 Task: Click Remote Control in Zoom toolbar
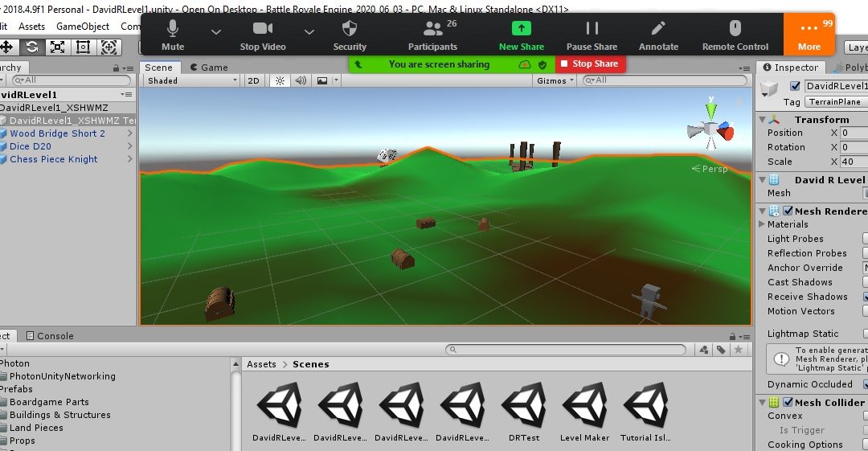(735, 35)
